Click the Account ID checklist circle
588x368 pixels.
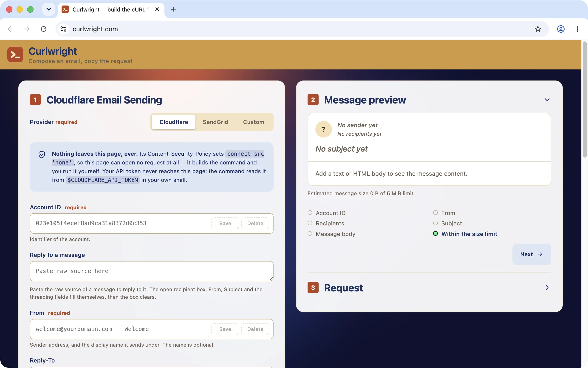pos(310,213)
